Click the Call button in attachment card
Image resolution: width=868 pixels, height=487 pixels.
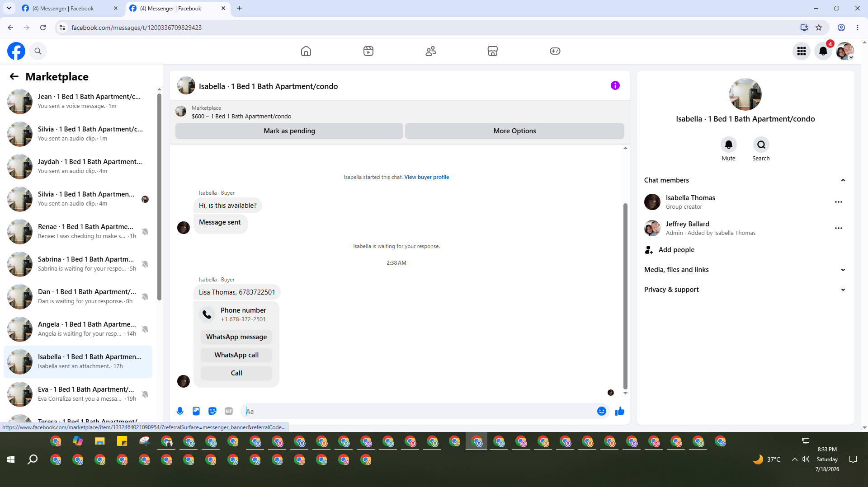236,373
